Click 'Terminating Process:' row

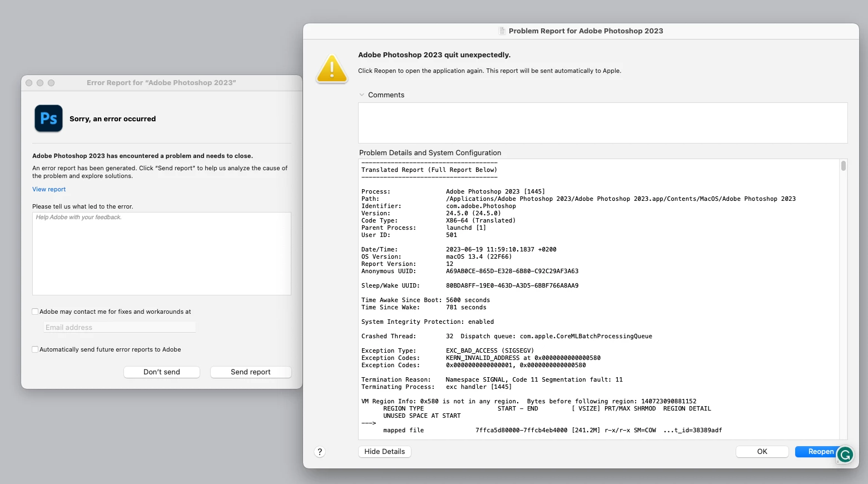point(437,387)
